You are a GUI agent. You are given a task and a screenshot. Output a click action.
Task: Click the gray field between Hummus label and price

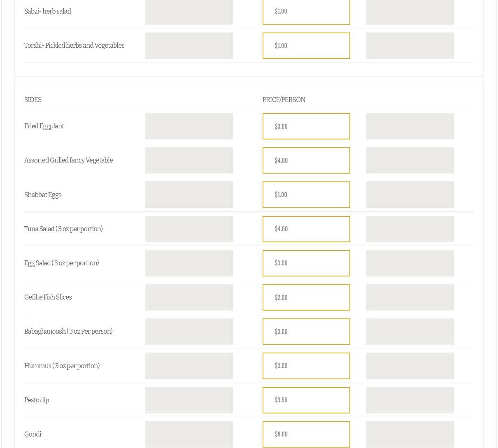click(189, 366)
